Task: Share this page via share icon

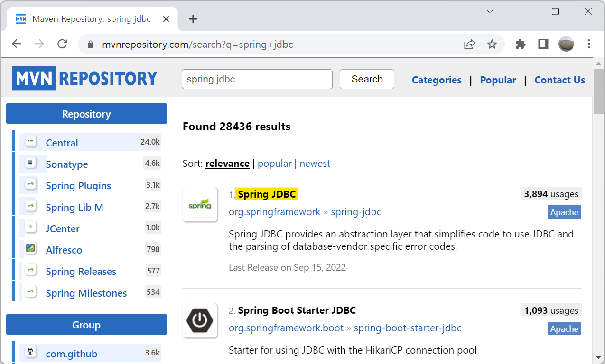Action: (x=469, y=44)
